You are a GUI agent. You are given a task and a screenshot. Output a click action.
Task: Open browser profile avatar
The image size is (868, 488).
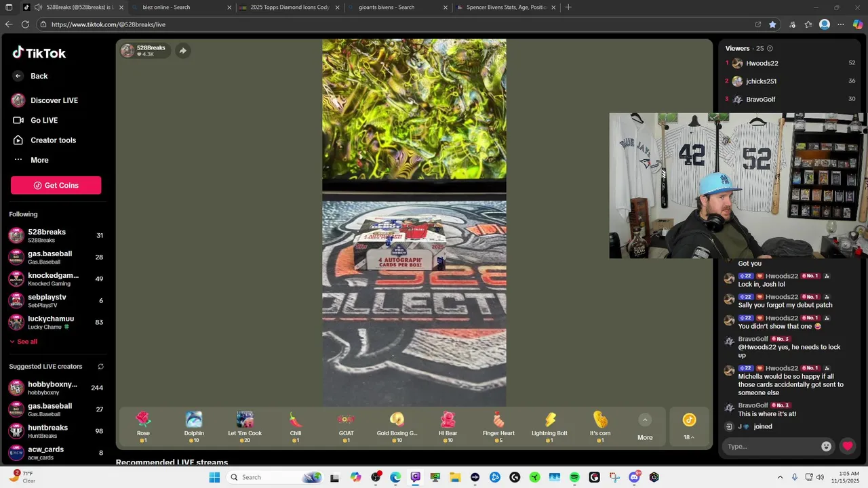(x=825, y=24)
